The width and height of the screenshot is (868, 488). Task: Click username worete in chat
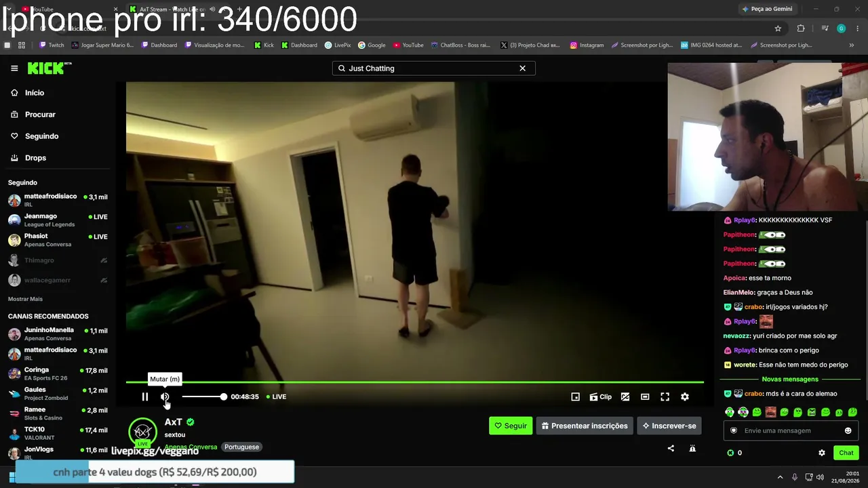click(745, 365)
